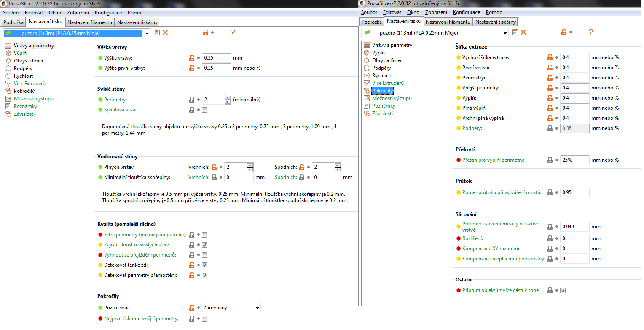Image resolution: width=644 pixels, height=330 pixels.
Task: Select Možnosti výstupu in the right window sidebar
Action: [x=392, y=98]
